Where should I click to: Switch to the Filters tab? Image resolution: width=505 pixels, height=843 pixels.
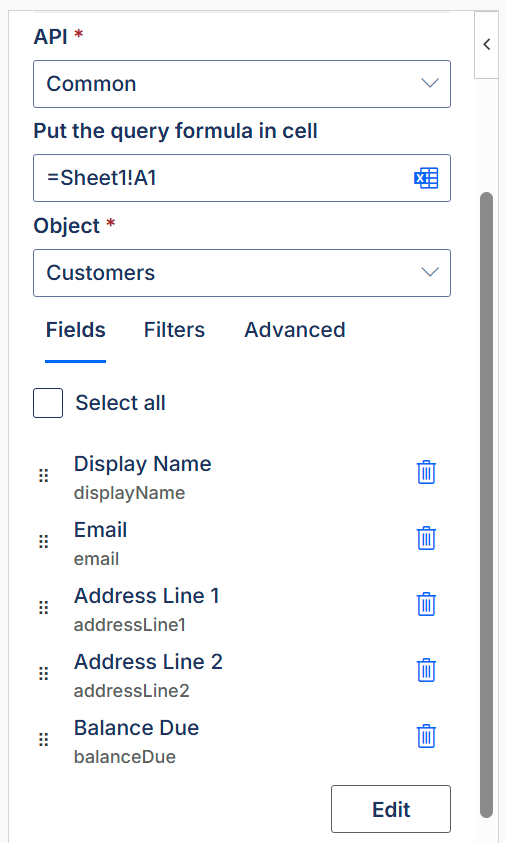(174, 330)
